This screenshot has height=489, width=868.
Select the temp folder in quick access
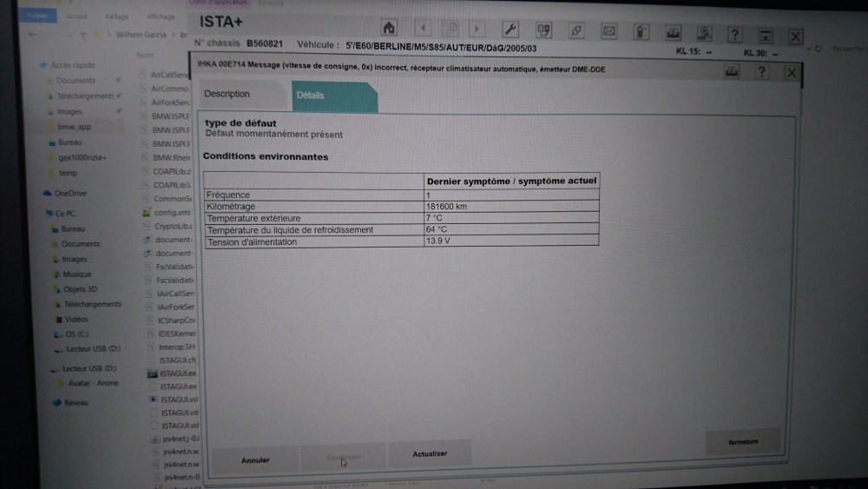point(68,173)
